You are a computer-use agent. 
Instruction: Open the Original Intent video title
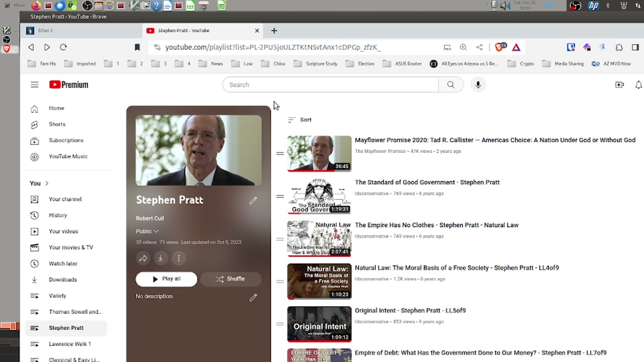click(x=410, y=311)
